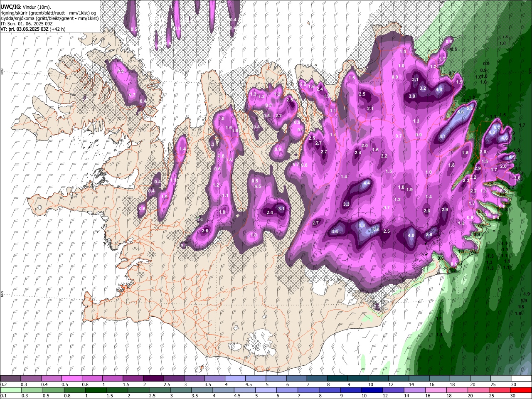Click the snow legend swatch starting at 3
Image resolution: width=532 pixels, height=399 pixels.
click(194, 379)
